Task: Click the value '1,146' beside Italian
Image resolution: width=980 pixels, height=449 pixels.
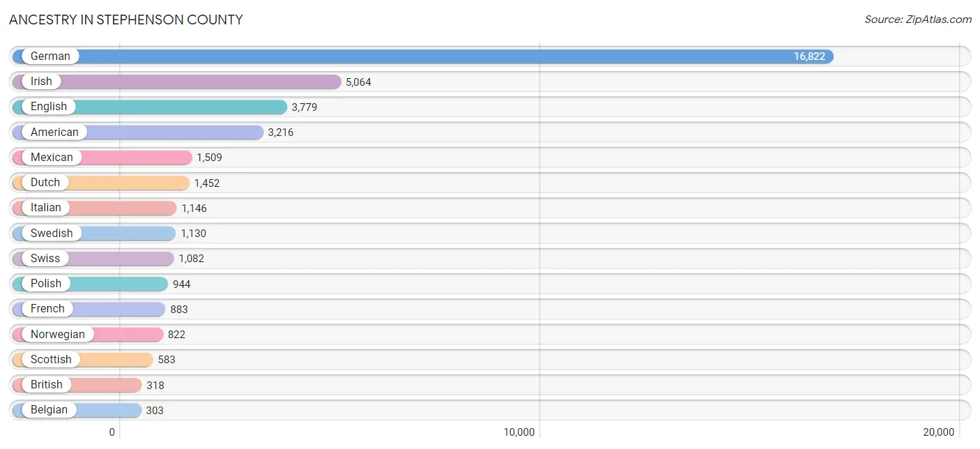Action: click(194, 208)
